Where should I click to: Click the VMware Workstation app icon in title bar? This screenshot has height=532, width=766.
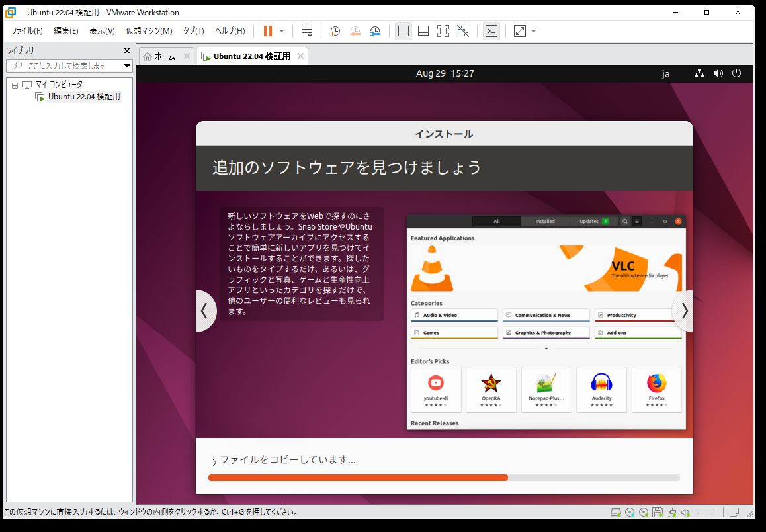pos(11,12)
